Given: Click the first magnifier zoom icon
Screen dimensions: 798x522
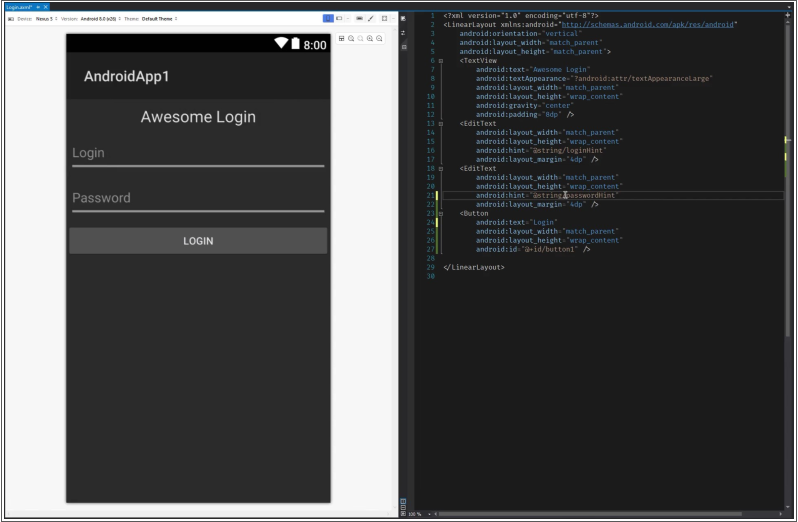Looking at the screenshot, I should coord(351,38).
